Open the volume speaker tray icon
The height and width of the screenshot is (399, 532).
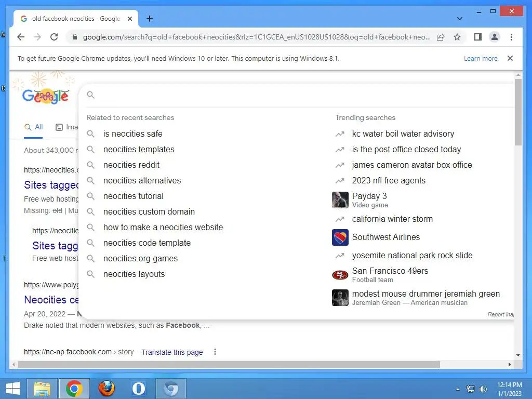tap(483, 389)
